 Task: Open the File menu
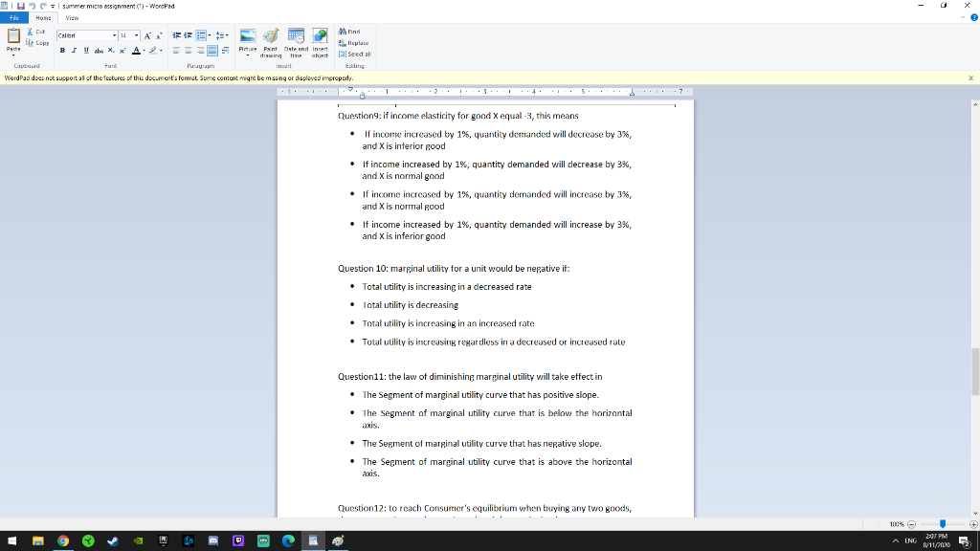15,16
